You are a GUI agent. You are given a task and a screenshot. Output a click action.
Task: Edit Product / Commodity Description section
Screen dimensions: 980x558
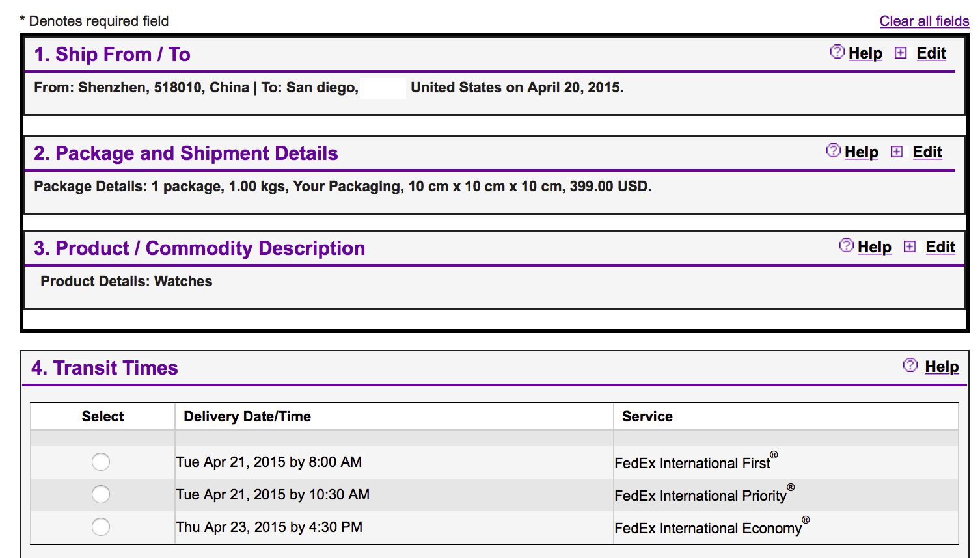tap(940, 247)
